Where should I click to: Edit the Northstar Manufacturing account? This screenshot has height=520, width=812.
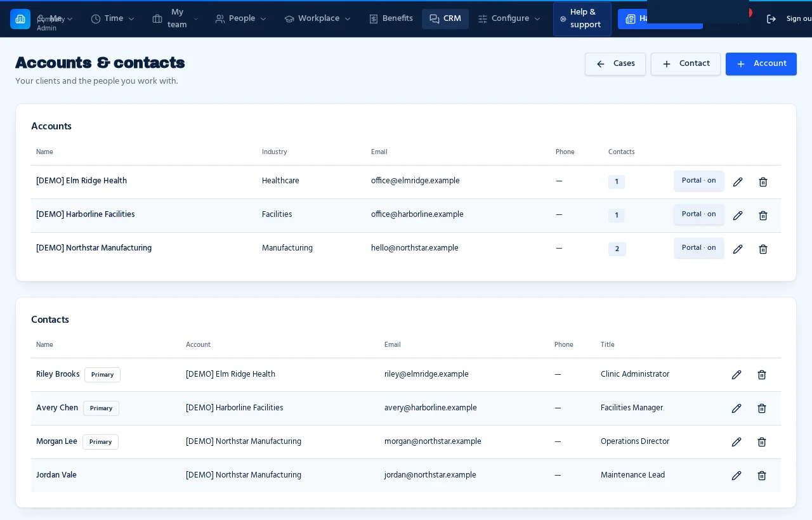[738, 249]
